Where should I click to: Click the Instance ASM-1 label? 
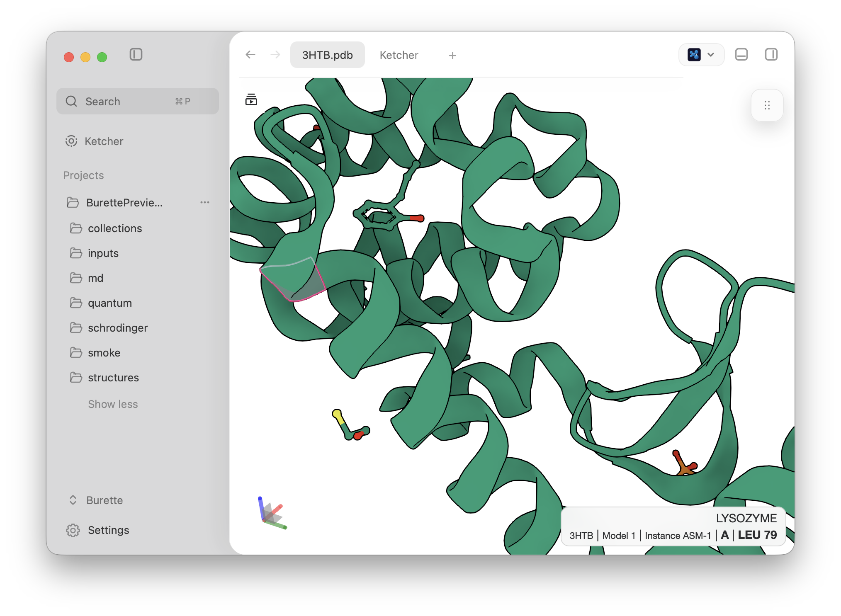tap(678, 536)
